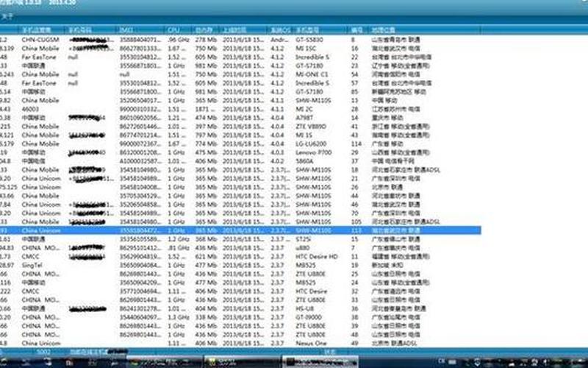This screenshot has height=368, width=588.
Task: Click the .81 GHz CPU cell
Action: click(178, 248)
